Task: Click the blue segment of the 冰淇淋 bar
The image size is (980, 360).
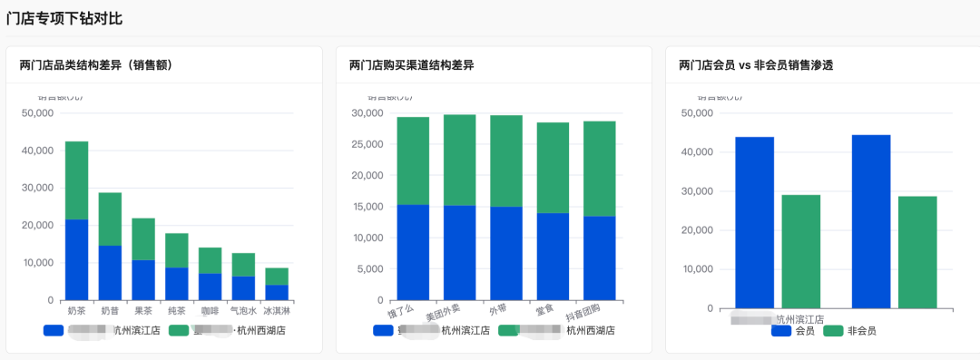Action: (277, 293)
